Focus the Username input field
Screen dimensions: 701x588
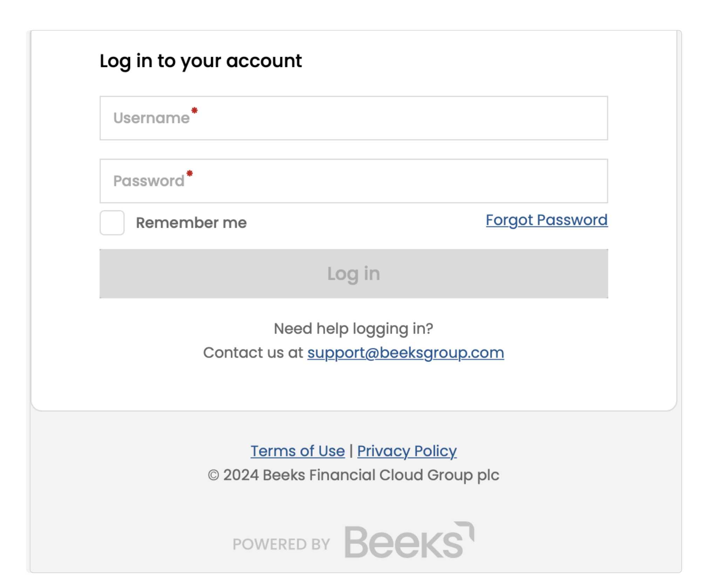[354, 118]
